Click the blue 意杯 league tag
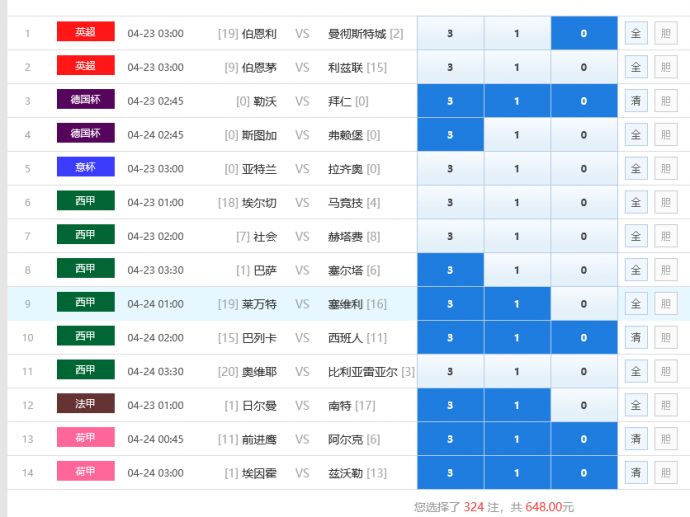This screenshot has height=517, width=690. point(85,169)
